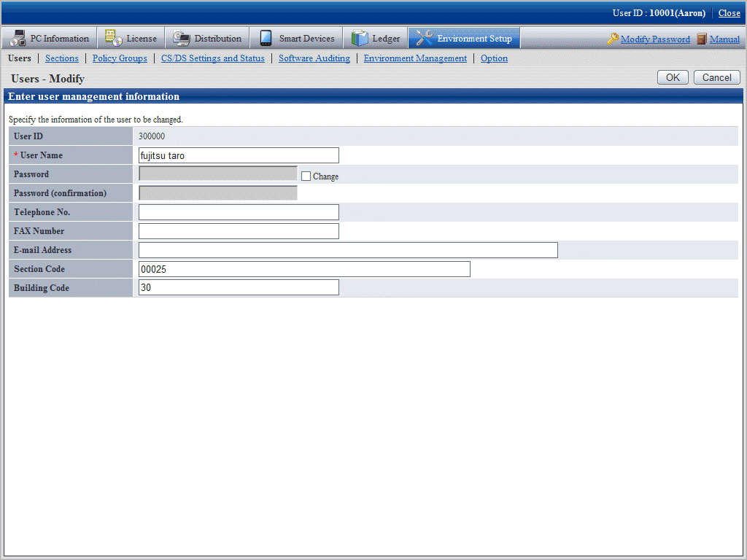The image size is (747, 560).
Task: Go to CS/DS Settings and Status
Action: pos(212,58)
